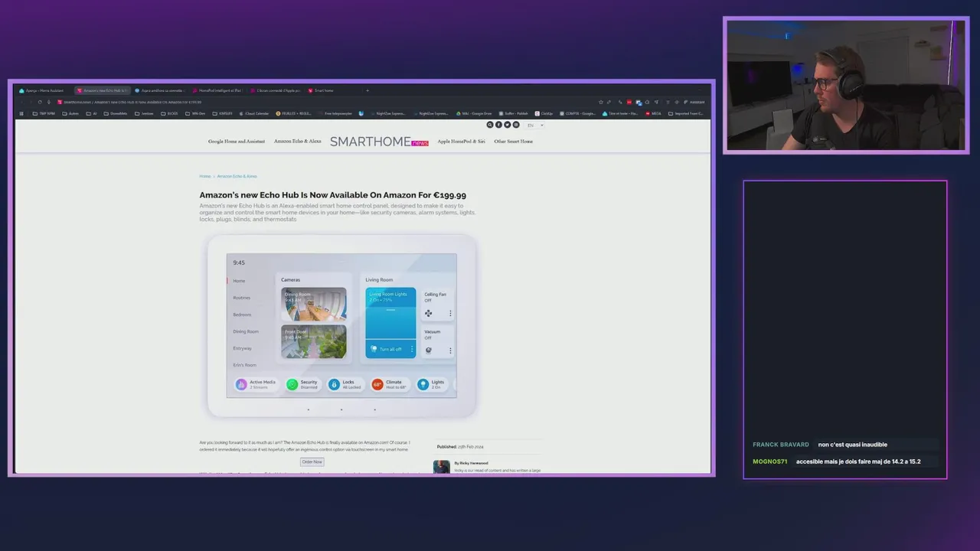Reload the page with the refresh icon
This screenshot has height=551, width=980.
click(x=40, y=102)
